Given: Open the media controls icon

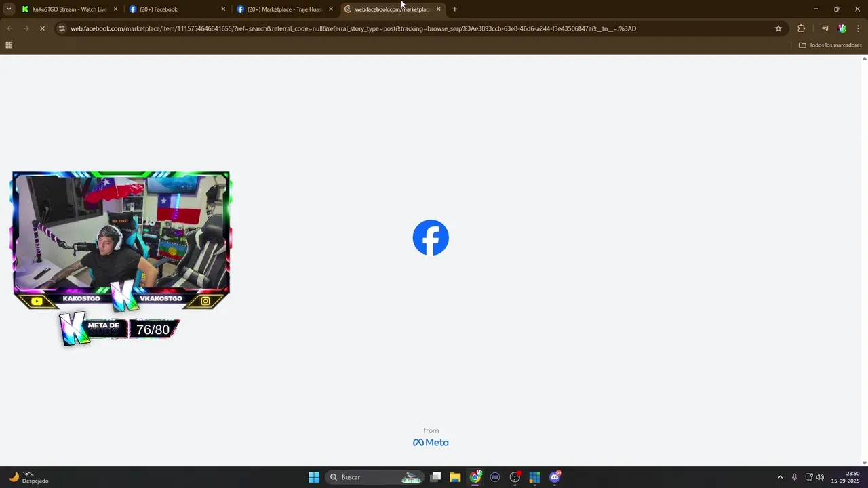Looking at the screenshot, I should pos(825,28).
